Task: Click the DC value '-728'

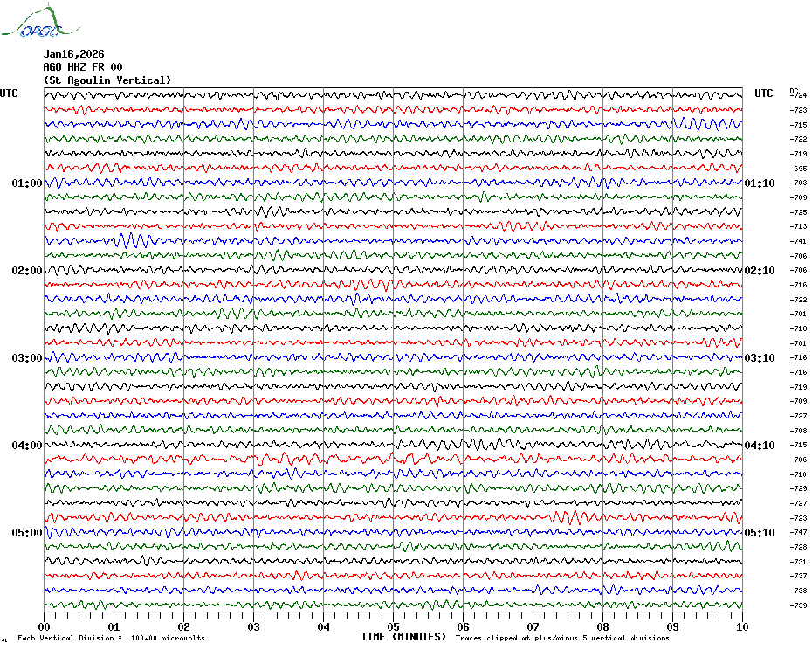Action: coord(799,548)
